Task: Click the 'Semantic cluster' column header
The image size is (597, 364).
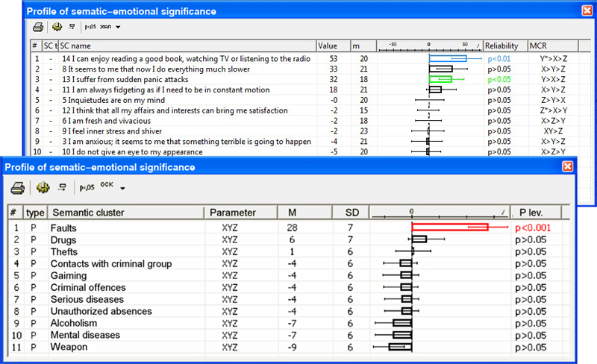Action: (126, 213)
